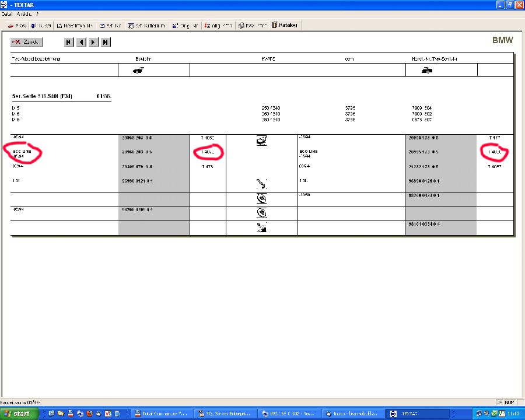
Task: Switch to 192.168 remote desktop taskbar item
Action: click(x=288, y=414)
